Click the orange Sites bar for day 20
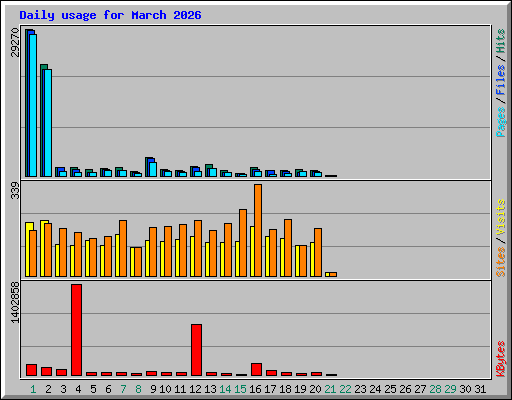Viewport: 512px width, 400px height. click(318, 252)
